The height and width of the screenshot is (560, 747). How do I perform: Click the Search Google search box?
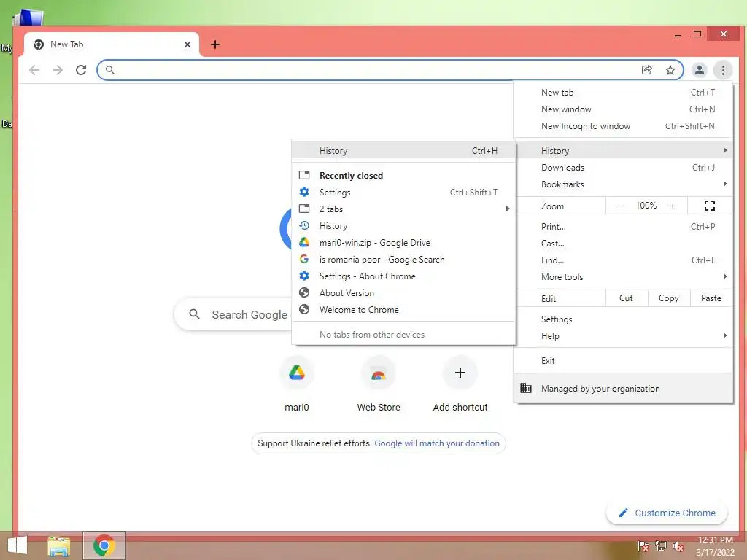(233, 314)
